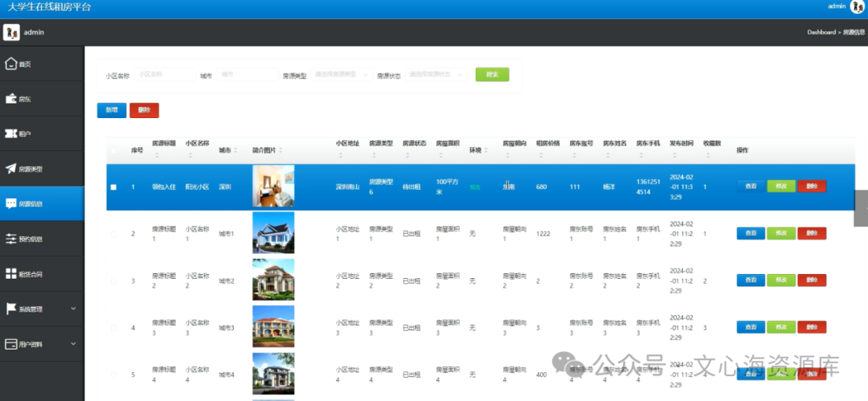This screenshot has width=868, height=401.
Task: Click the 杨洋 landlord name cell
Action: pyautogui.click(x=609, y=187)
